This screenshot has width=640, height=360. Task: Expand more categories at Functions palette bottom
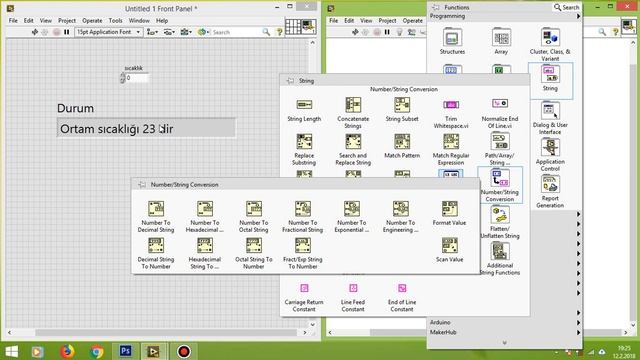(x=504, y=343)
